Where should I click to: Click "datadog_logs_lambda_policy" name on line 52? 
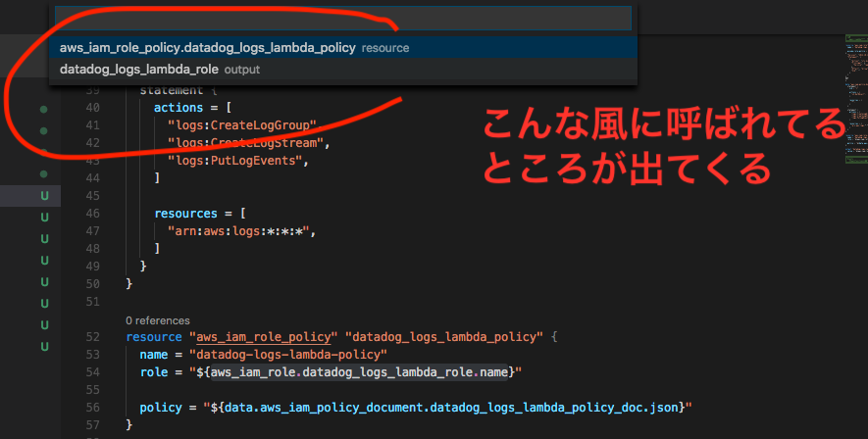[444, 337]
